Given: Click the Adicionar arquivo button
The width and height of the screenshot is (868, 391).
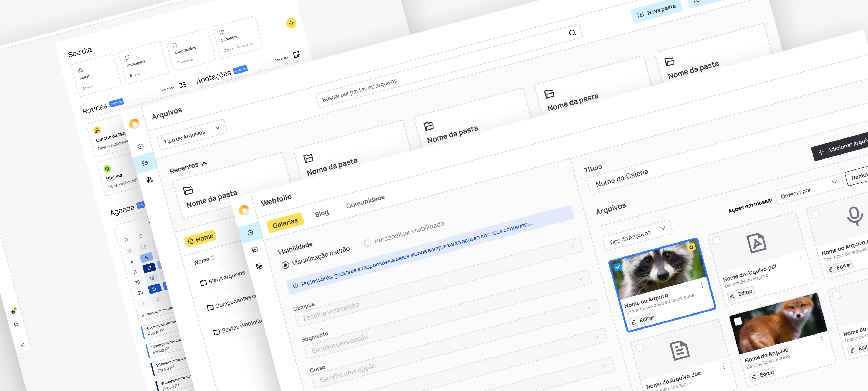Looking at the screenshot, I should pos(840,147).
